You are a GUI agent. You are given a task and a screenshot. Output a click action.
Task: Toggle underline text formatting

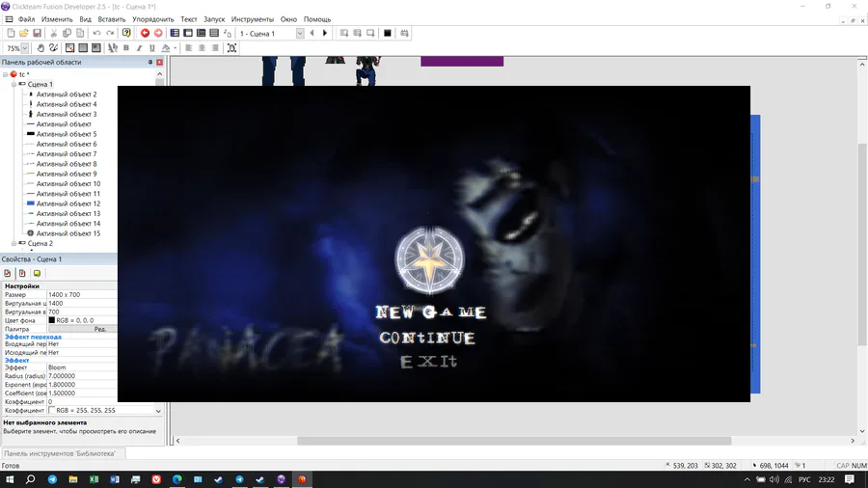(152, 48)
